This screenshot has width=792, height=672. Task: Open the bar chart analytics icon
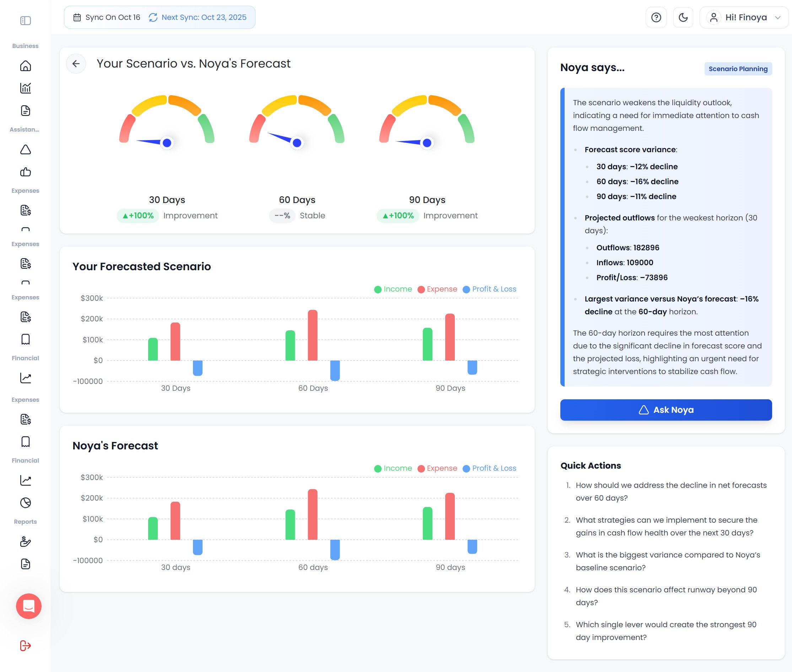pos(26,89)
